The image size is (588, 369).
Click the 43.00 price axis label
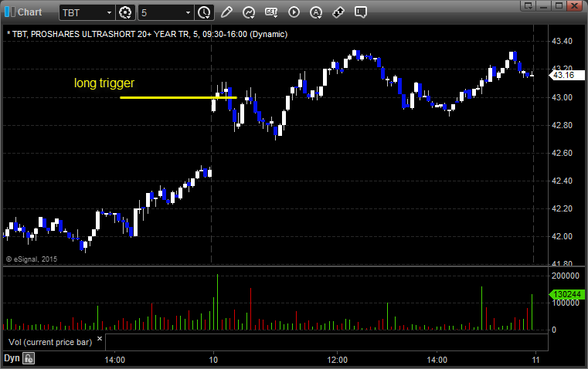(563, 97)
